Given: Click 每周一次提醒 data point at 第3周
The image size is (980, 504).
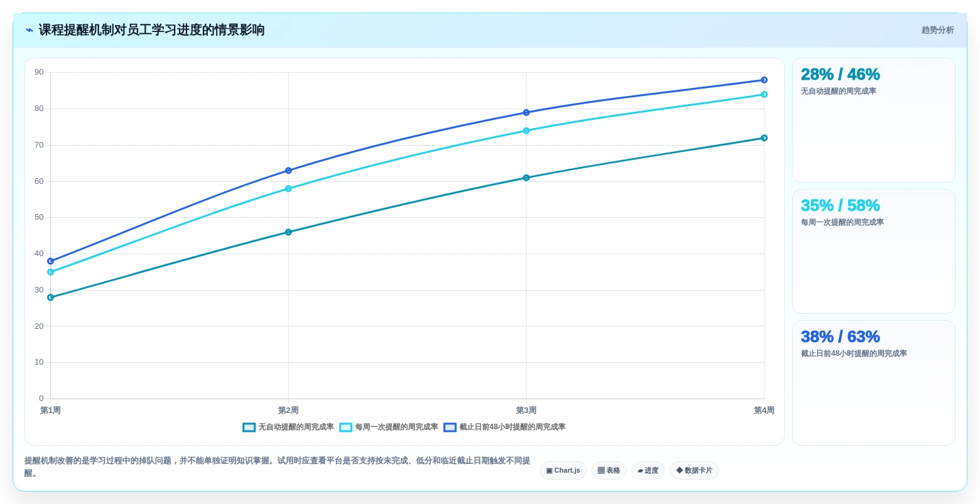Looking at the screenshot, I should (x=526, y=131).
